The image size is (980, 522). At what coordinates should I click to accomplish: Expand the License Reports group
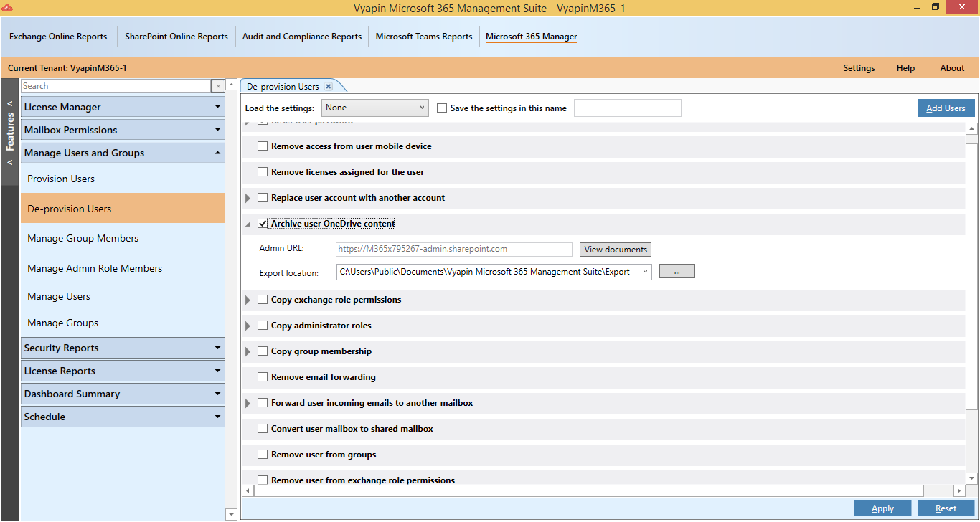(x=123, y=371)
